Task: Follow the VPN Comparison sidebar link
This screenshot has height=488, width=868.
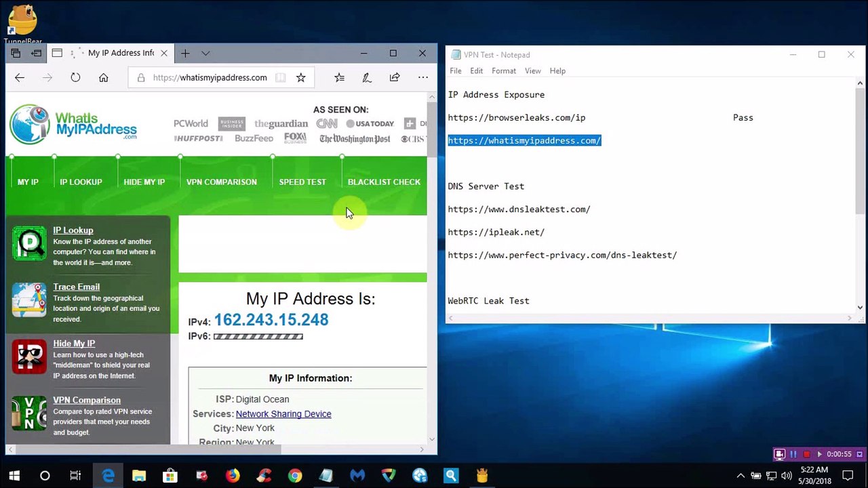Action: 87,400
